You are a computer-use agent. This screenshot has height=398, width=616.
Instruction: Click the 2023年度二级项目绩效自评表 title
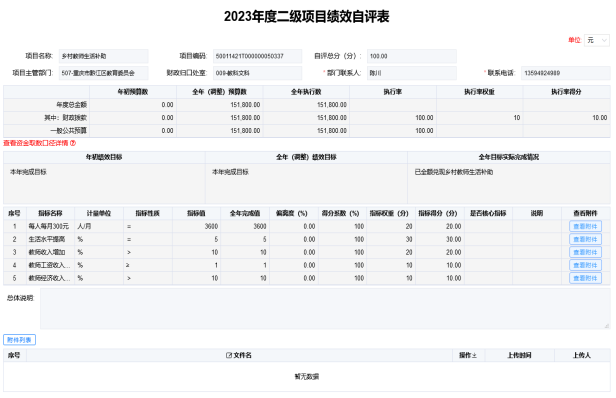[x=306, y=17]
